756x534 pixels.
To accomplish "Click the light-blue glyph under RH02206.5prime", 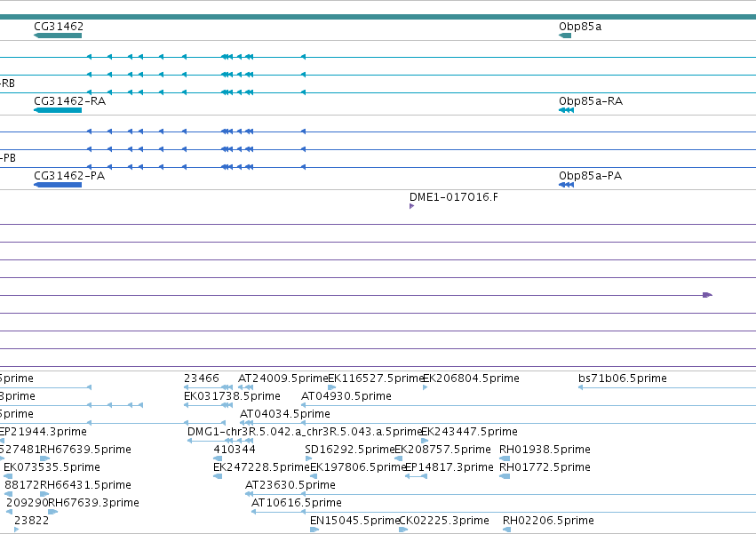I will pyautogui.click(x=506, y=530).
